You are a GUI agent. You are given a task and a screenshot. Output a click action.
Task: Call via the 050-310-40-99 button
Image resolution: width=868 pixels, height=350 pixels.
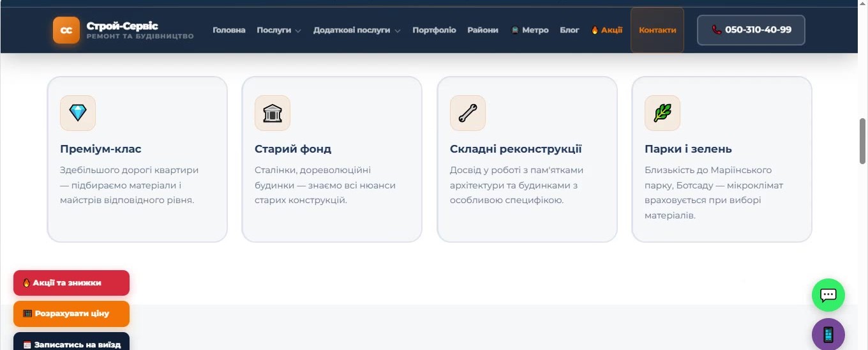751,30
